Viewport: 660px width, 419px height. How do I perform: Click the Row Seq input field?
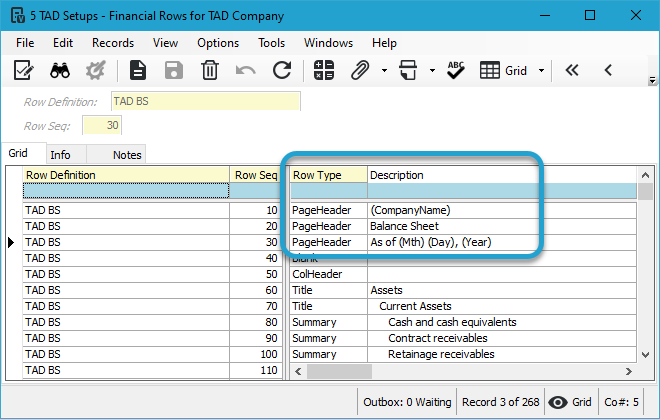pyautogui.click(x=102, y=125)
